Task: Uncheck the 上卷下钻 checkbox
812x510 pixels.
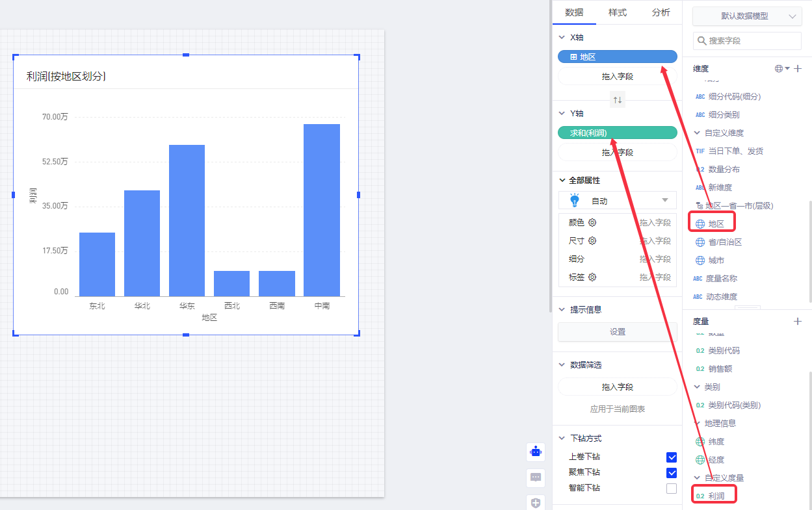Action: [x=672, y=457]
